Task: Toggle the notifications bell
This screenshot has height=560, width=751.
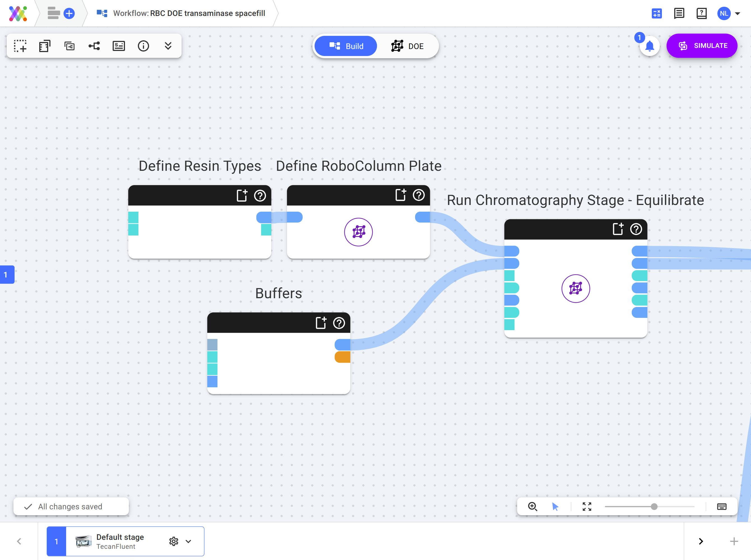Action: (650, 46)
